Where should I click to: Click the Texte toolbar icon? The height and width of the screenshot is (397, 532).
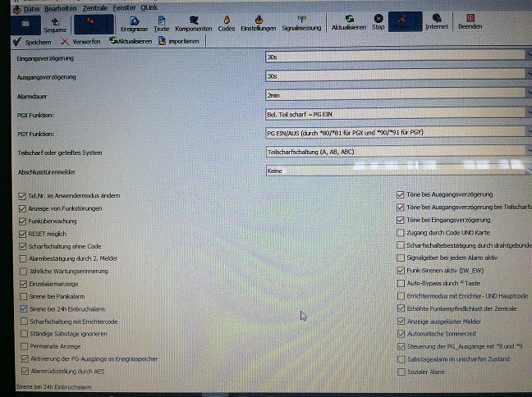[x=162, y=22]
